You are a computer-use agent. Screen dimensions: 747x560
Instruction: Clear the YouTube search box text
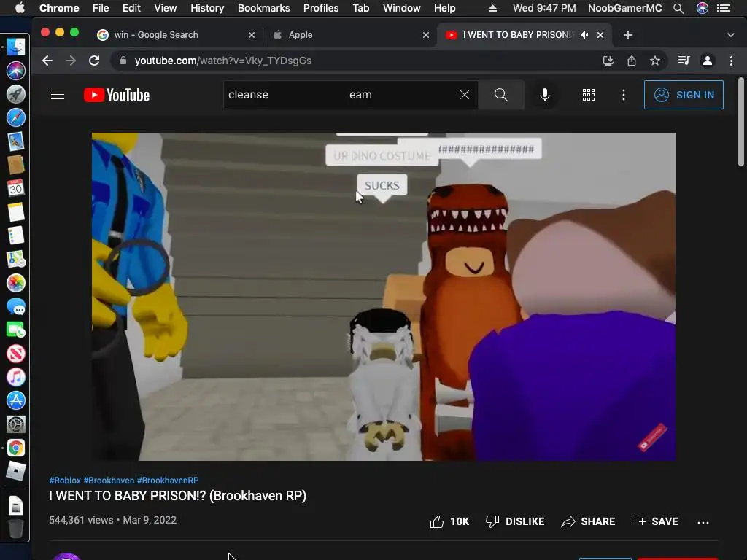click(x=465, y=95)
